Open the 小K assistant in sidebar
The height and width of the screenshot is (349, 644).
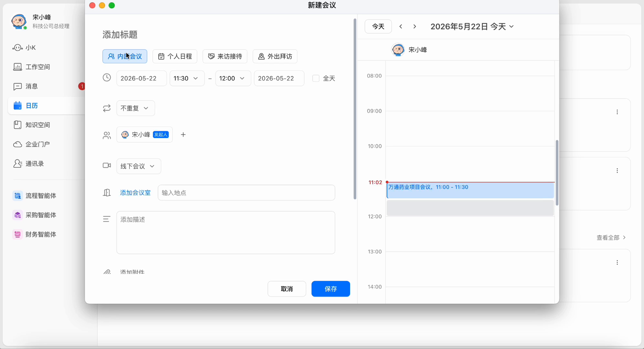(24, 48)
